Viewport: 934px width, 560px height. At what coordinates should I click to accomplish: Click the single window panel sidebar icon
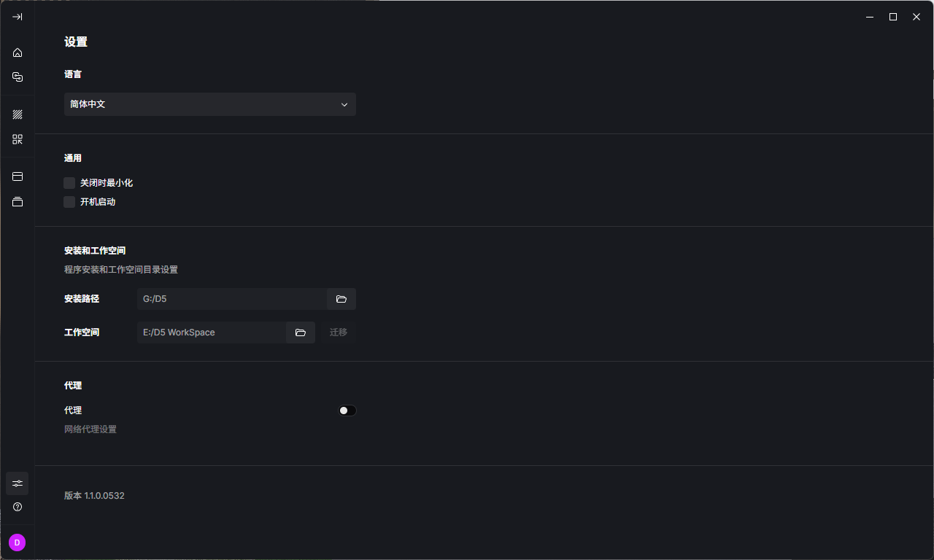click(18, 176)
